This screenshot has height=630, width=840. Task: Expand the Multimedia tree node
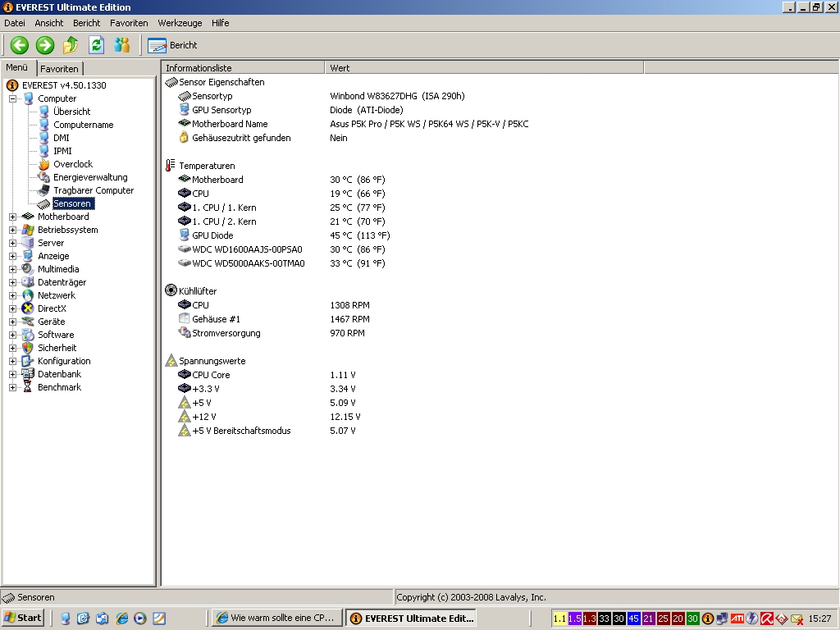12,269
